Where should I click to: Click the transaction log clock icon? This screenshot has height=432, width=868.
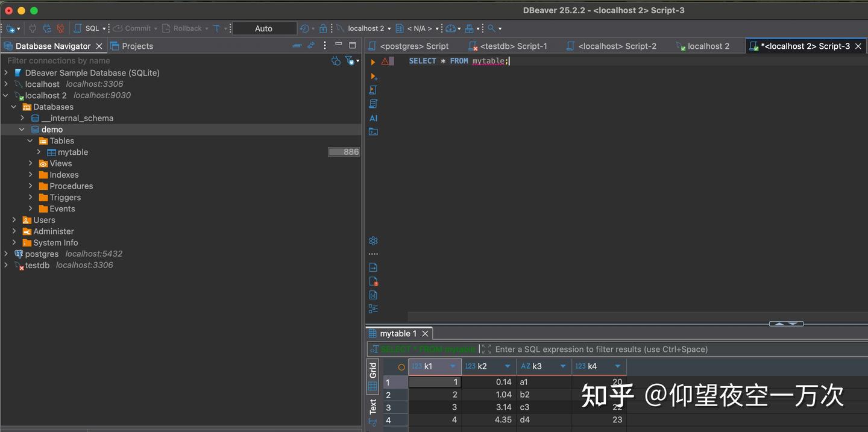click(304, 28)
